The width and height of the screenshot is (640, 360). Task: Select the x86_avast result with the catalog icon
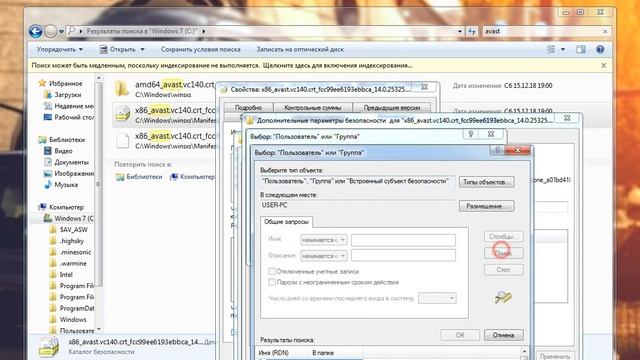[x=164, y=115]
